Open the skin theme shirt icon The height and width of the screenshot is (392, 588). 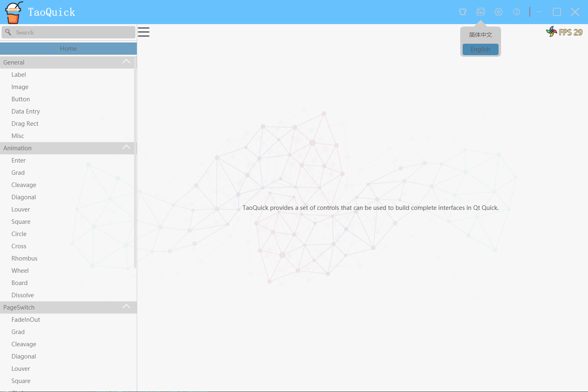(463, 12)
